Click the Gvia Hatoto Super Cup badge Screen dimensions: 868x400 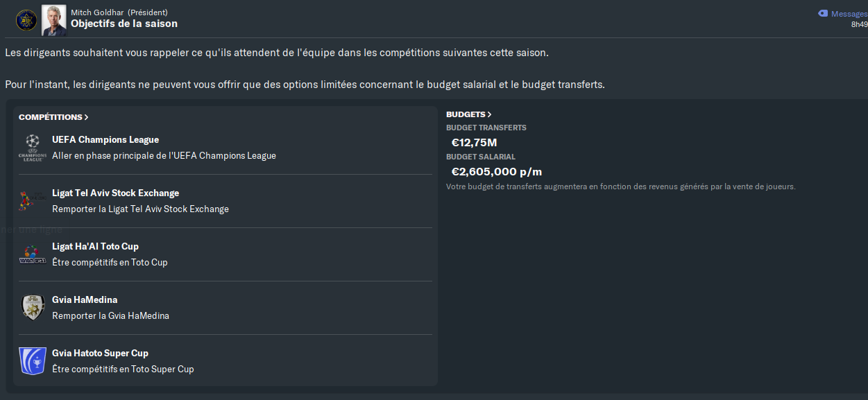click(x=32, y=361)
